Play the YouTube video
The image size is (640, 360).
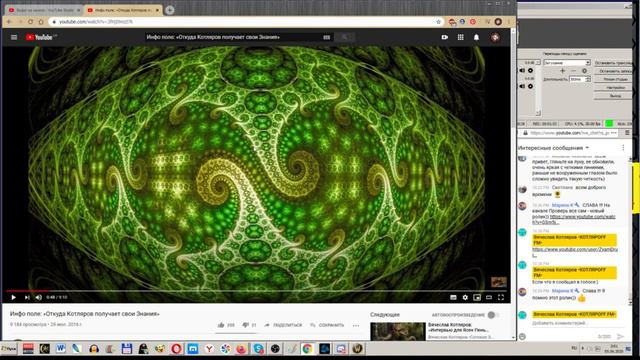13,298
